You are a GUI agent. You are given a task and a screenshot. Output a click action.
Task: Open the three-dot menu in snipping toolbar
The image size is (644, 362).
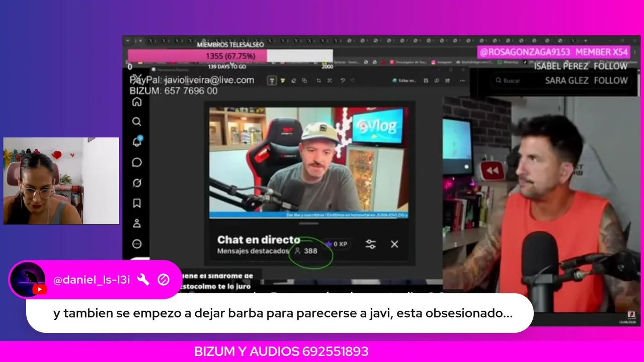pyautogui.click(x=461, y=80)
